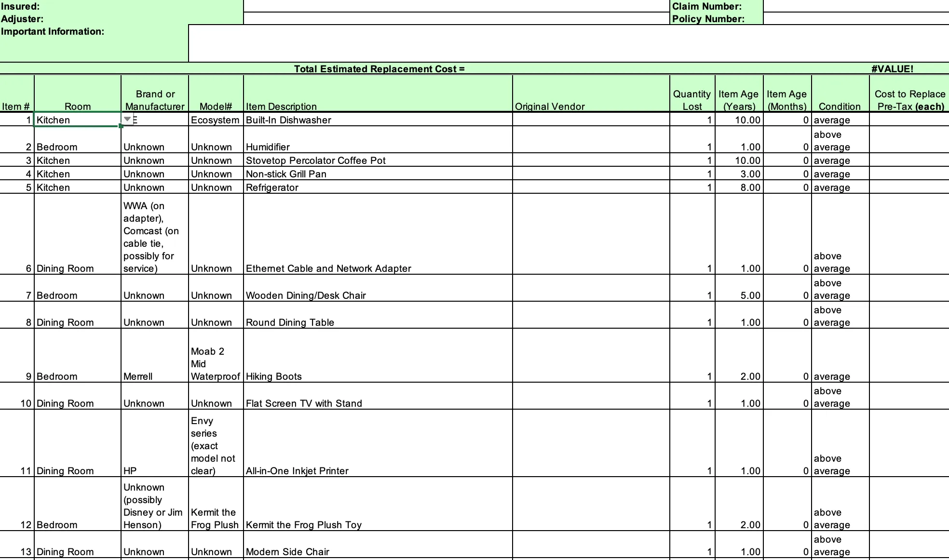This screenshot has height=560, width=949.
Task: Click the Insured name input field
Action: (x=457, y=6)
